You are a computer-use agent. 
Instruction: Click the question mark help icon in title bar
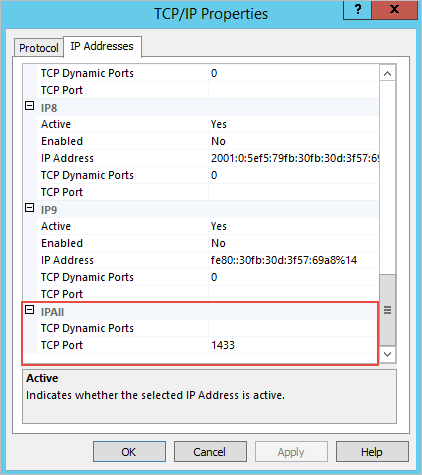click(x=358, y=9)
